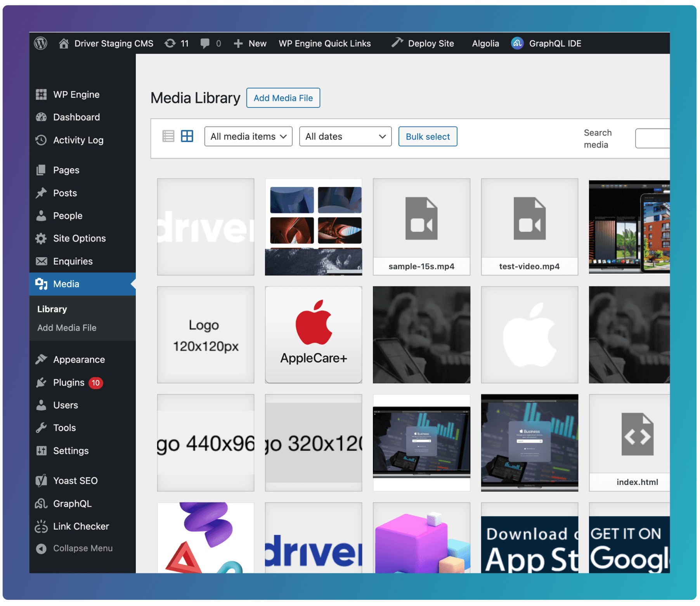The image size is (700, 606).
Task: Open the test-video.mp4 thumbnail
Action: [529, 227]
